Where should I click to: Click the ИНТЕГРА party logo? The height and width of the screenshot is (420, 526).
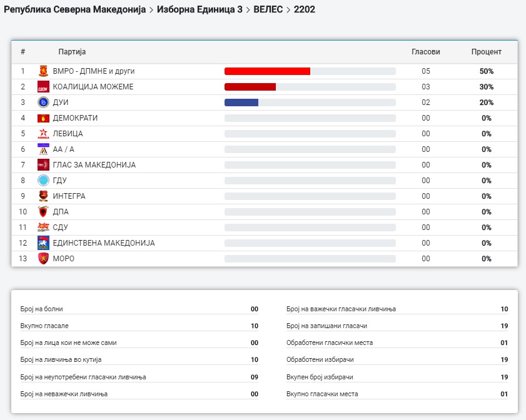(43, 196)
